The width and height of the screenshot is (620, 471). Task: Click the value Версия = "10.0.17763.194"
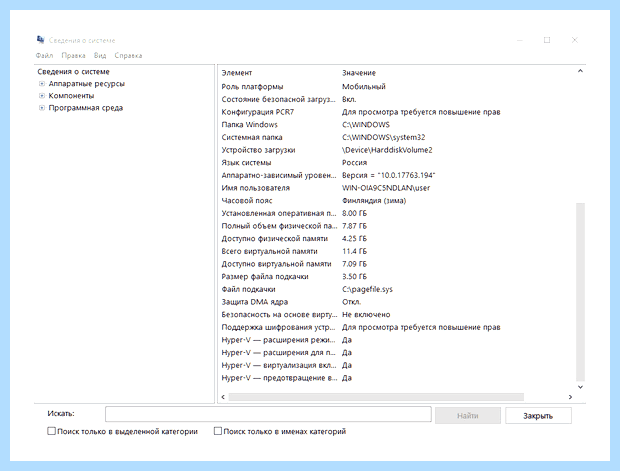pyautogui.click(x=389, y=175)
